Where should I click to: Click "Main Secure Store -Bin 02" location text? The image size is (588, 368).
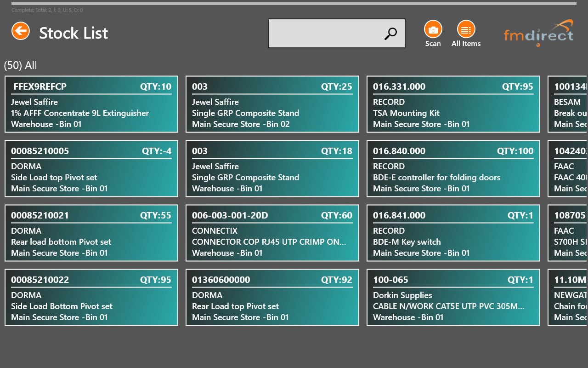point(241,124)
